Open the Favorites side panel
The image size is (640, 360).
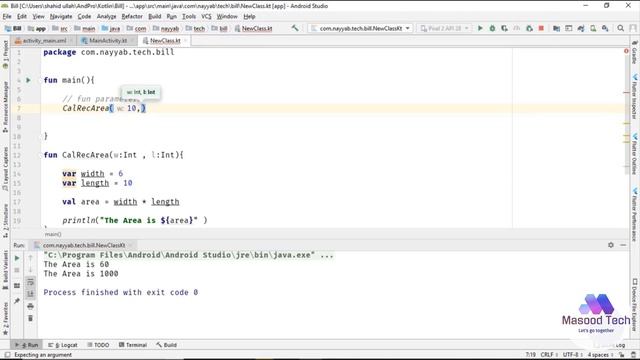(x=5, y=318)
